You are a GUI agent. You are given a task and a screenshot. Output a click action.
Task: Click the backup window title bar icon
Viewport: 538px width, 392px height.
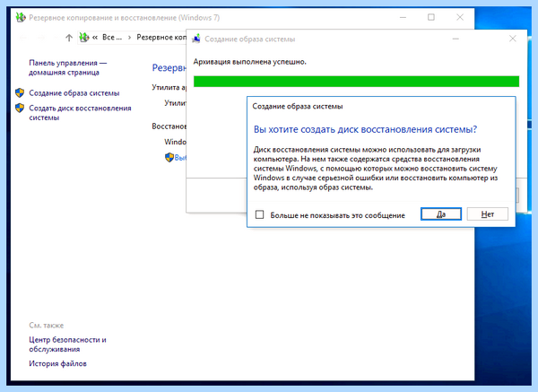[21, 18]
